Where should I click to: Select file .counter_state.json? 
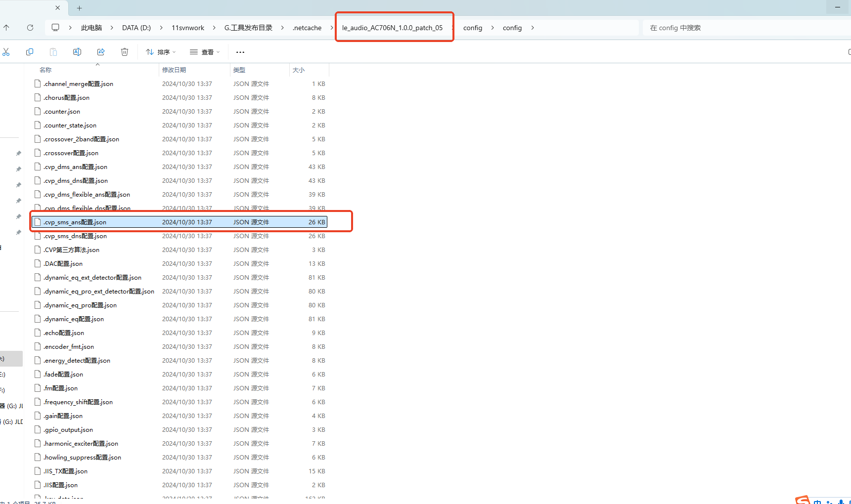tap(179, 125)
